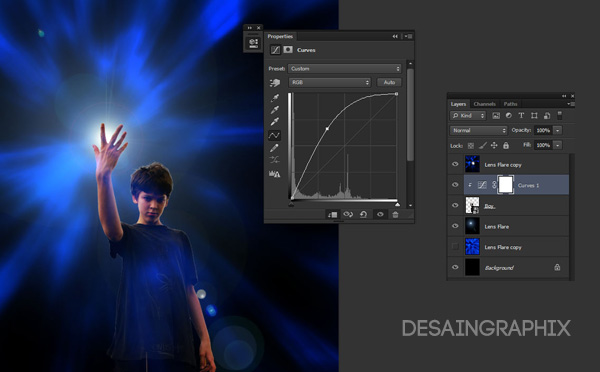
Task: Click the lock transparent pixels icon
Action: pyautogui.click(x=471, y=146)
